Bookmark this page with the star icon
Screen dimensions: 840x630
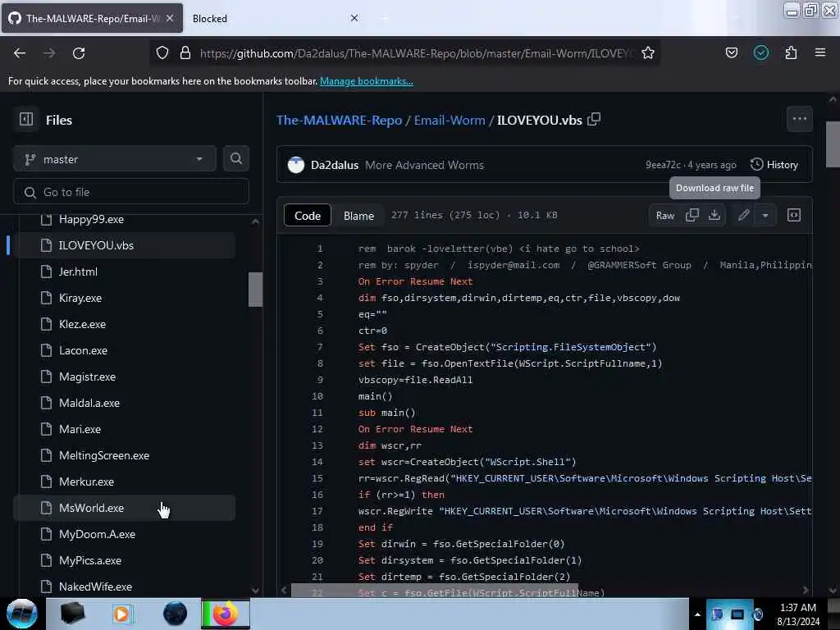coord(648,53)
